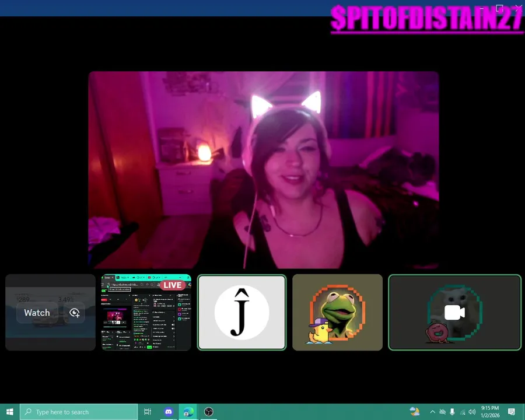Screen dimensions: 525x420
Task: Open the Wi-Fi network tray icon
Action: point(463,412)
